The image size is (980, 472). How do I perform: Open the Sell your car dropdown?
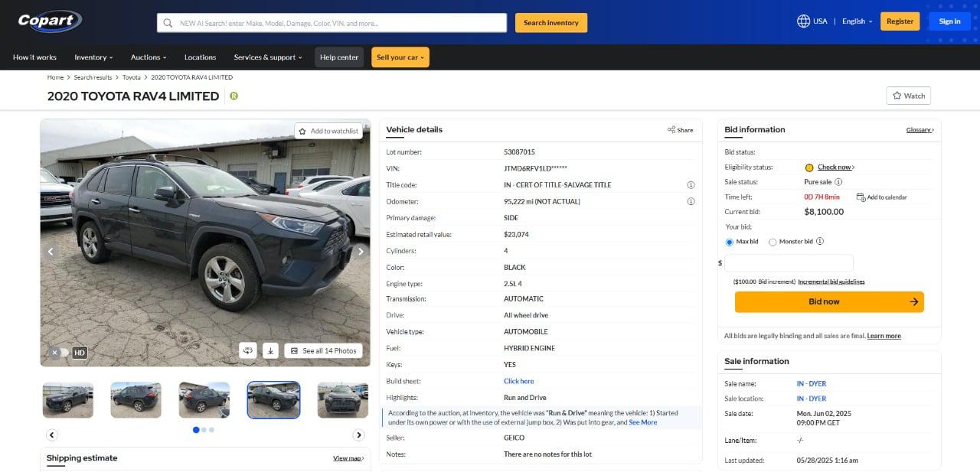400,57
